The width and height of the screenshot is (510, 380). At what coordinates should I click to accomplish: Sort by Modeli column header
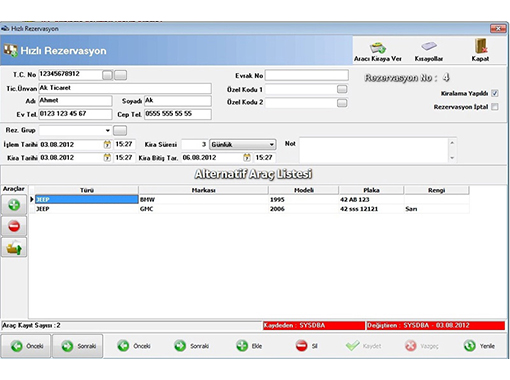pyautogui.click(x=304, y=190)
